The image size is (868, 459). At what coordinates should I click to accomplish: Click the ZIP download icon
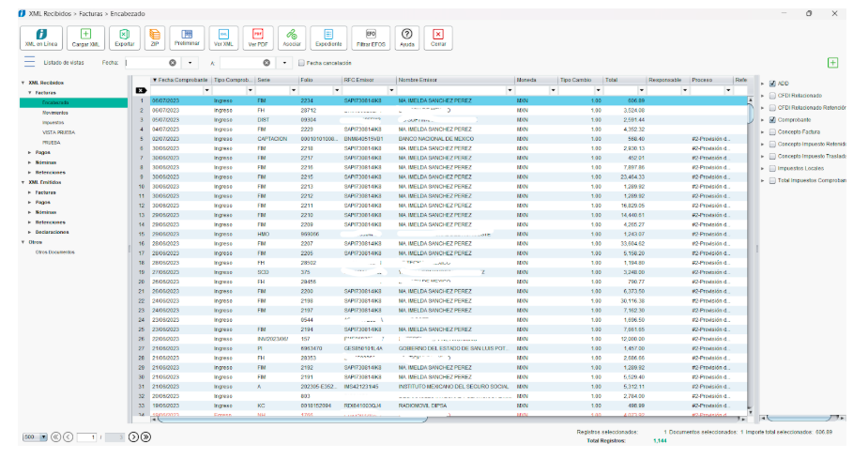coord(154,37)
